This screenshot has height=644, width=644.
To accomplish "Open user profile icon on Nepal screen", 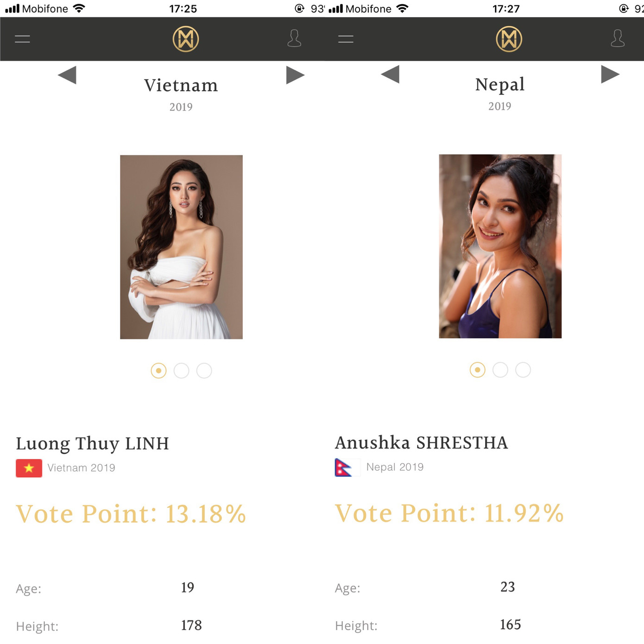I will pyautogui.click(x=617, y=38).
